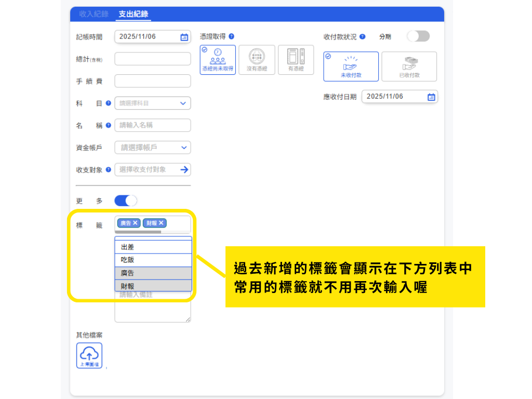Click the 總計 total amount input field
This screenshot has width=532, height=399.
pyautogui.click(x=153, y=59)
